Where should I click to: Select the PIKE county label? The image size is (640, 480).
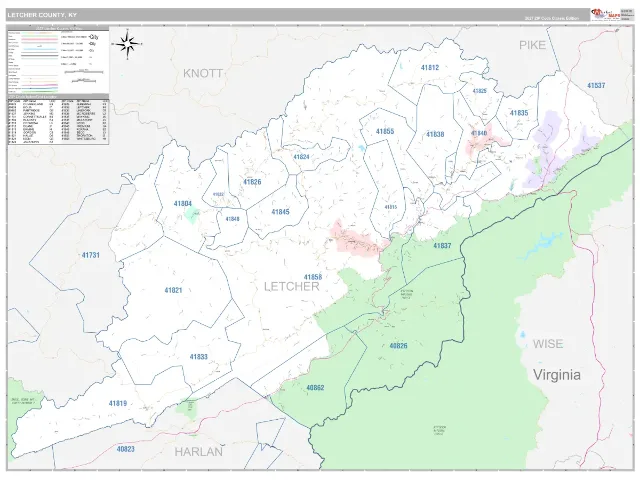tap(532, 45)
